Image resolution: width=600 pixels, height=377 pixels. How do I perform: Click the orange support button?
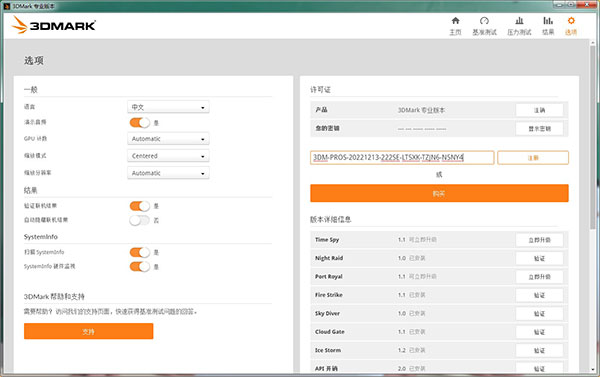pos(88,331)
